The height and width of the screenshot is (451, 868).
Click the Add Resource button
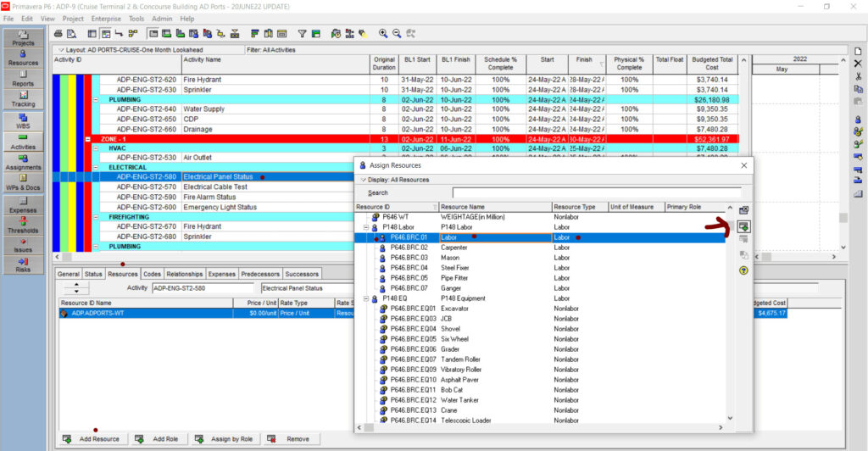pos(93,439)
